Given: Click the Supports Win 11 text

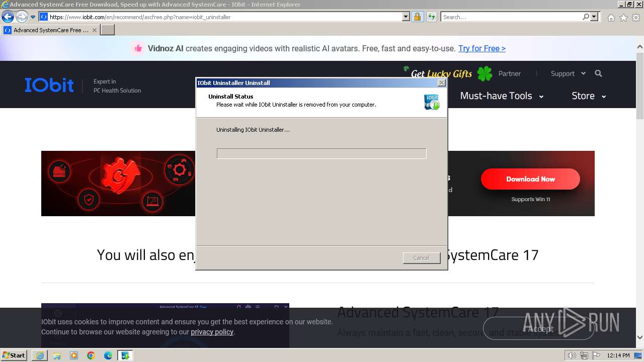Looking at the screenshot, I should coord(531,199).
